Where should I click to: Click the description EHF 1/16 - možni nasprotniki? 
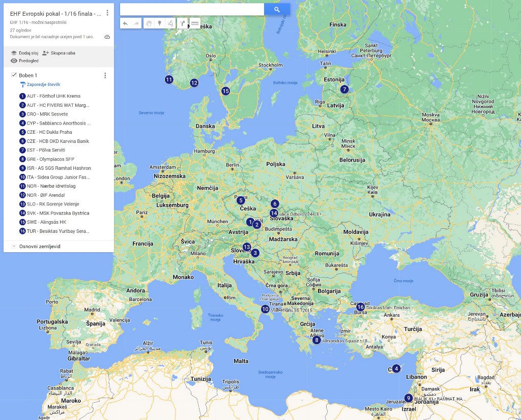pyautogui.click(x=38, y=22)
